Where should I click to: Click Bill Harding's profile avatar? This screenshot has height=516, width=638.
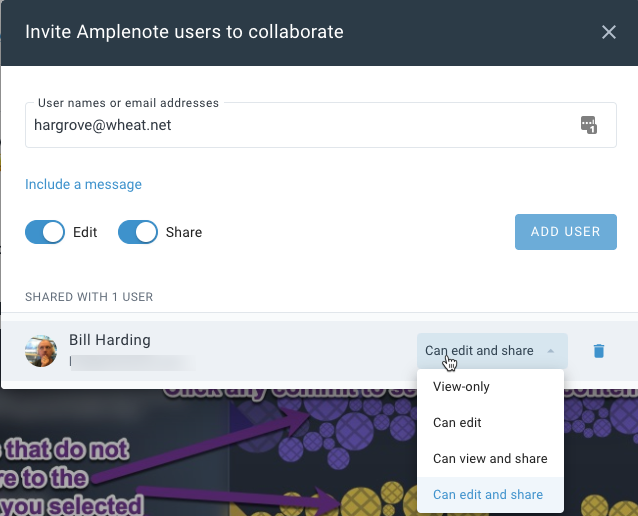click(x=41, y=351)
